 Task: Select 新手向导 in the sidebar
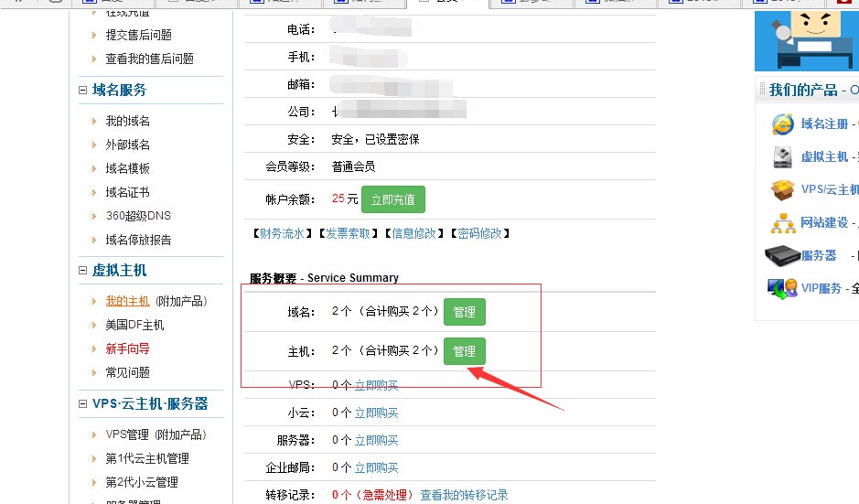click(x=128, y=349)
